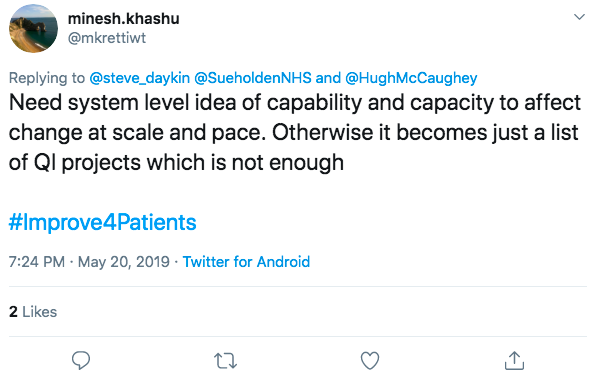Click 'QI projects' in the tweet body
The height and width of the screenshot is (385, 597).
click(88, 163)
